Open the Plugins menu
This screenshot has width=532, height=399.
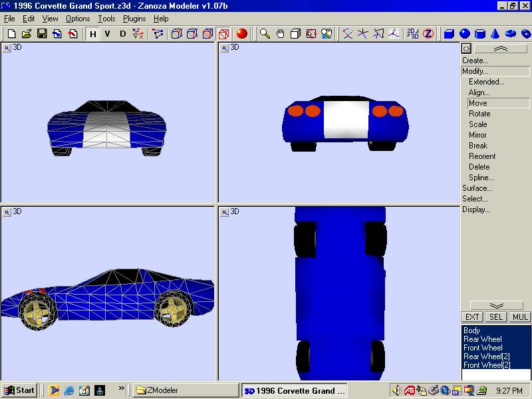click(x=134, y=19)
